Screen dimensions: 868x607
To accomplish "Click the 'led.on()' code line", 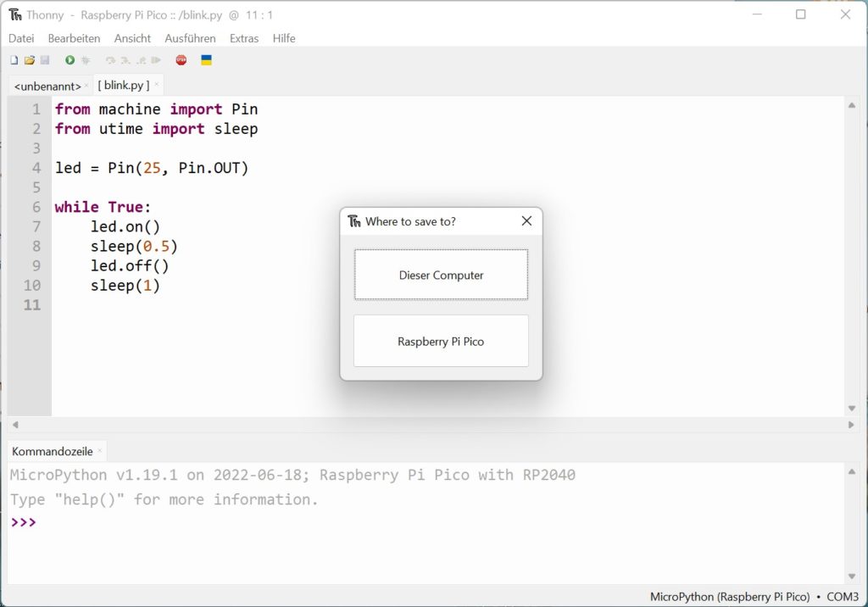I will [125, 226].
